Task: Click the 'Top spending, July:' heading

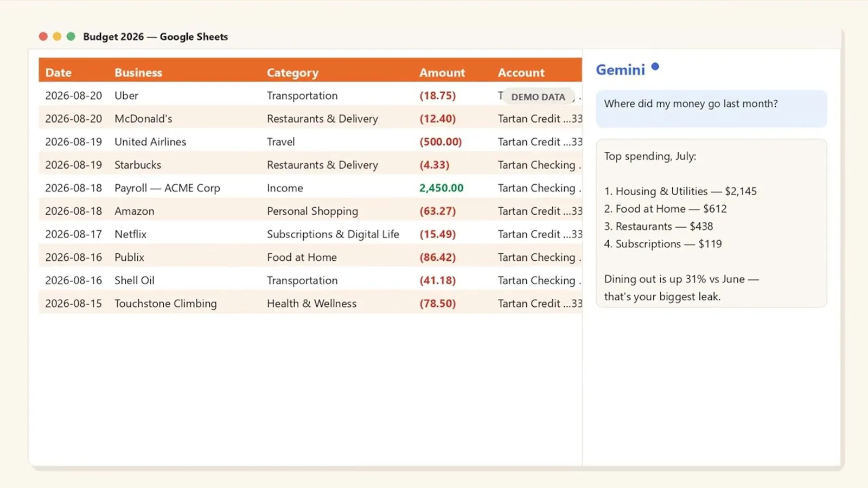Action: tap(650, 156)
